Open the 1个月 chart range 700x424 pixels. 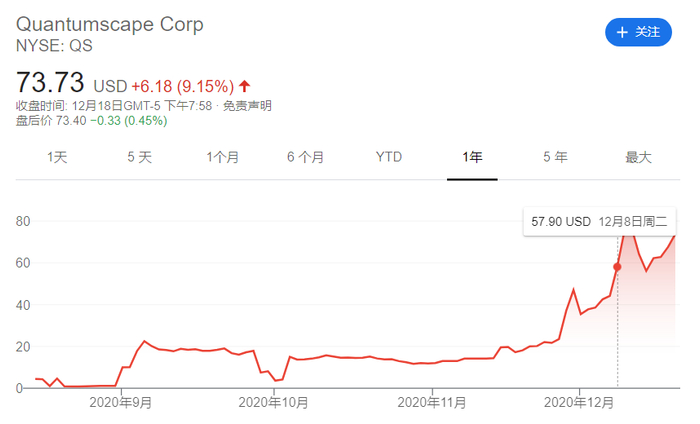tap(223, 157)
